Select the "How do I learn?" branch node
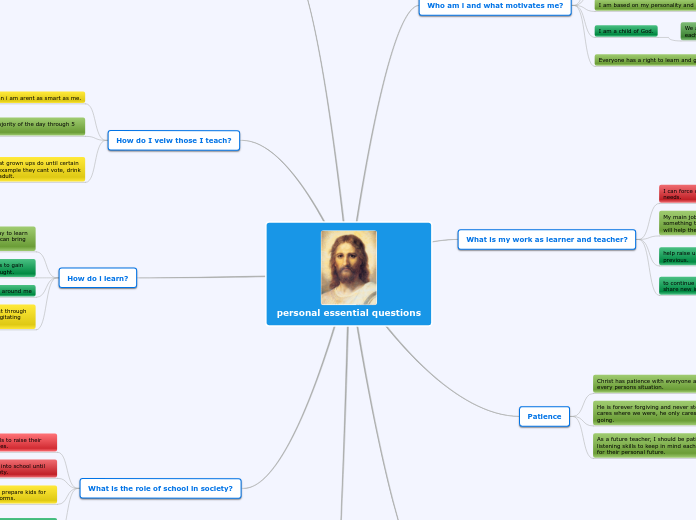The height and width of the screenshot is (520, 696). pos(98,278)
